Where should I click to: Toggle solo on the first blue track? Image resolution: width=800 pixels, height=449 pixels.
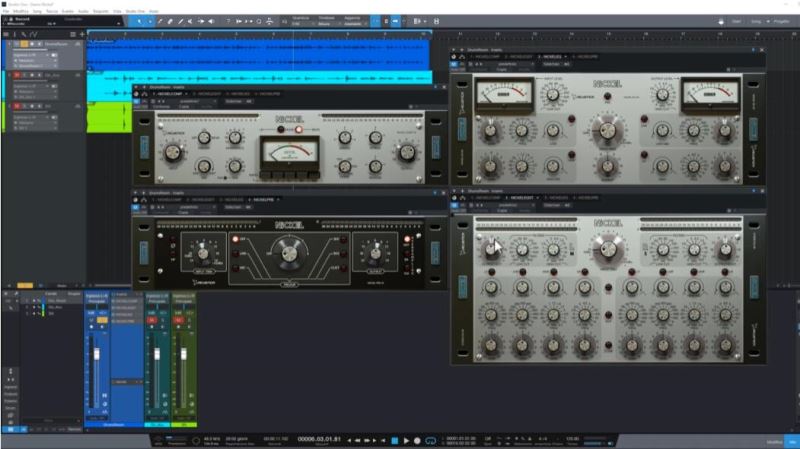[x=24, y=44]
